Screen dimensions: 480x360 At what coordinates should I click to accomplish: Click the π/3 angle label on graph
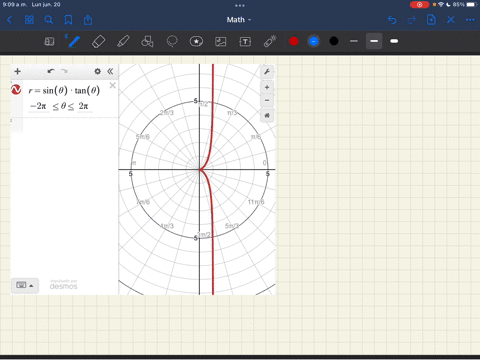[x=232, y=113]
